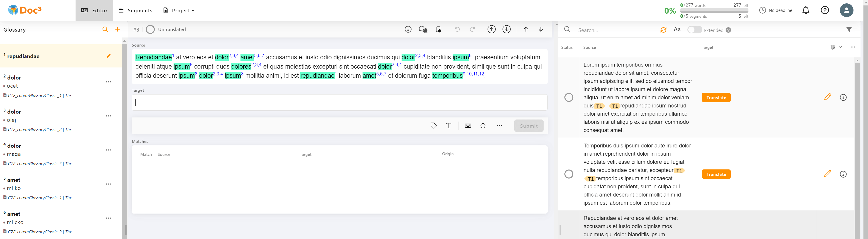Click the No deadline indicator
The image size is (868, 239).
point(775,10)
